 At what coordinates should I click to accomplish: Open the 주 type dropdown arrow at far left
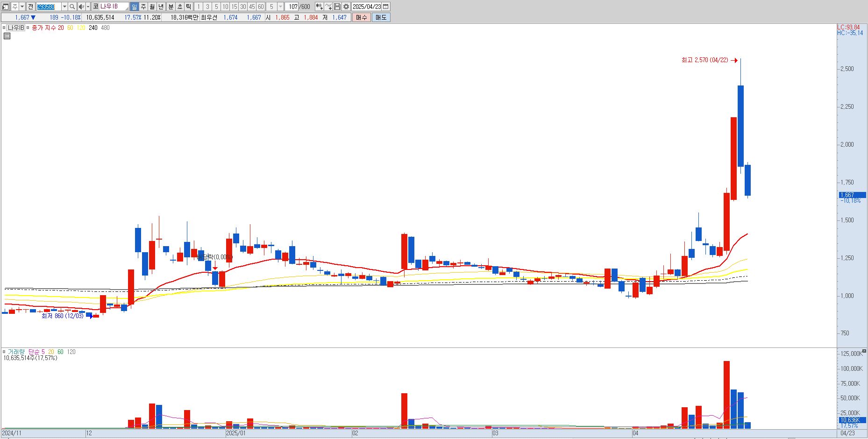[22, 7]
